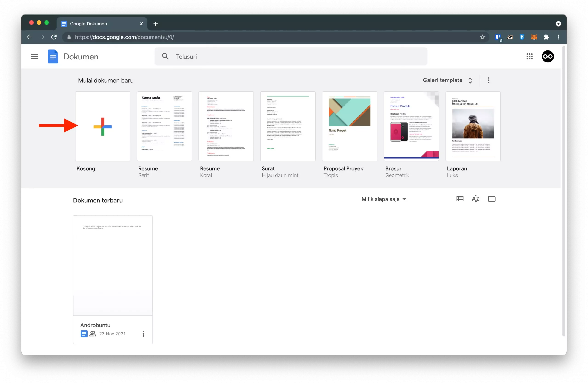
Task: Open the sort order AZ icon
Action: coord(475,199)
